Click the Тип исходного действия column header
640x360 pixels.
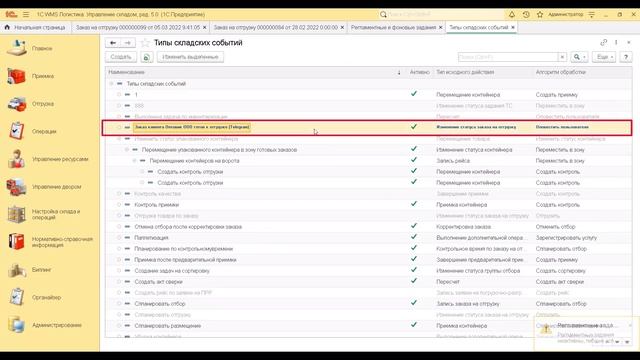483,72
